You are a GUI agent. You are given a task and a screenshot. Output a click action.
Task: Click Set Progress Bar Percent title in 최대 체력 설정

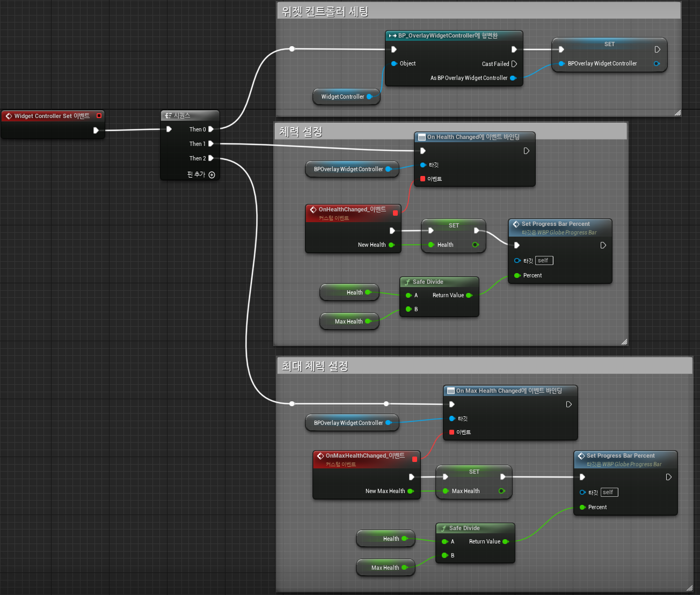[x=621, y=456]
